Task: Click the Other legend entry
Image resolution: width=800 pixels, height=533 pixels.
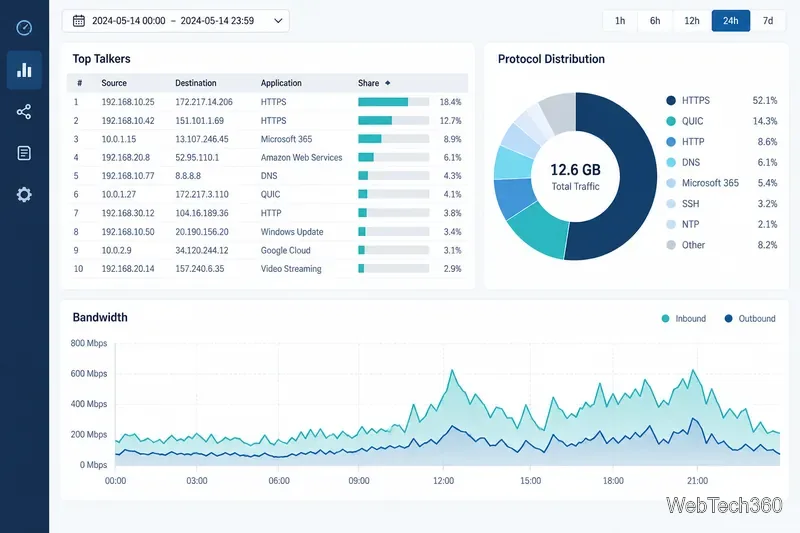Action: [721, 245]
